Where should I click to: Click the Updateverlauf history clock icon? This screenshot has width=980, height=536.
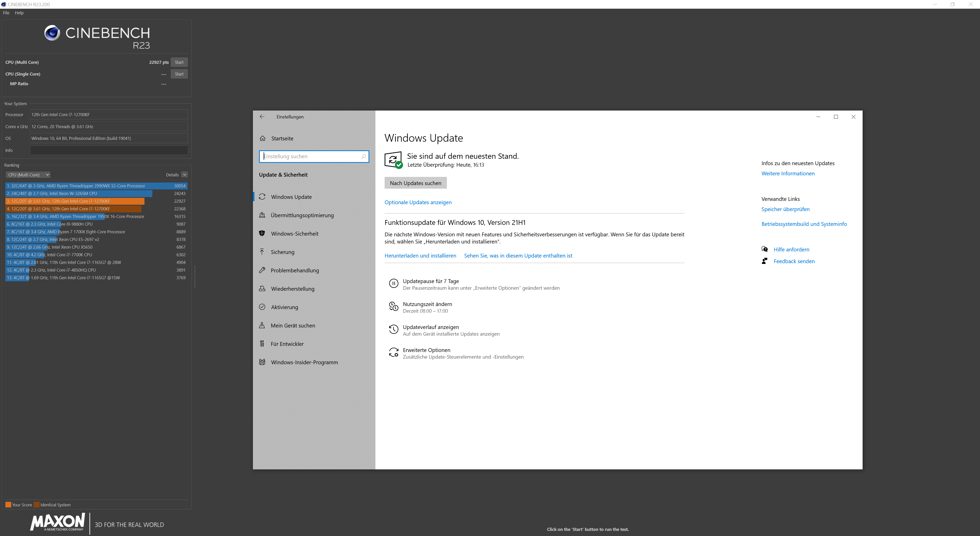[x=393, y=330]
